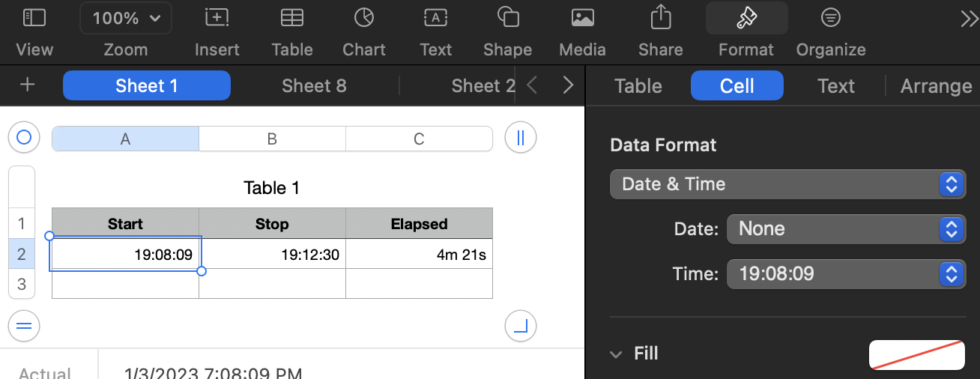
Task: Click the Insert toolbar icon
Action: (x=217, y=18)
